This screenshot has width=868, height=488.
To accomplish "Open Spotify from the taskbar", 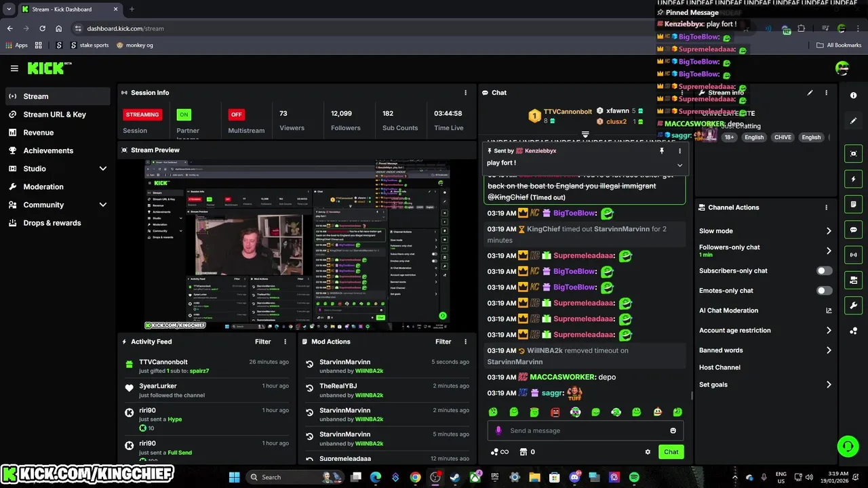I will point(634,477).
